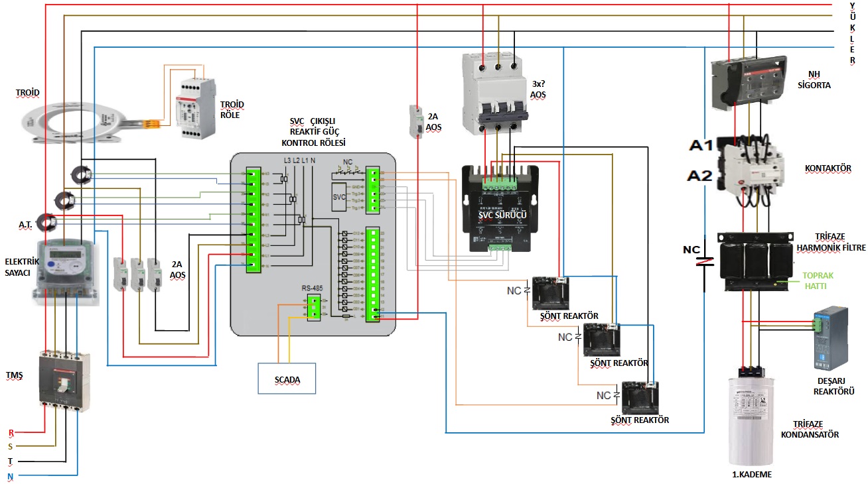The width and height of the screenshot is (868, 484).
Task: Click the electricity meter device image
Action: [66, 272]
